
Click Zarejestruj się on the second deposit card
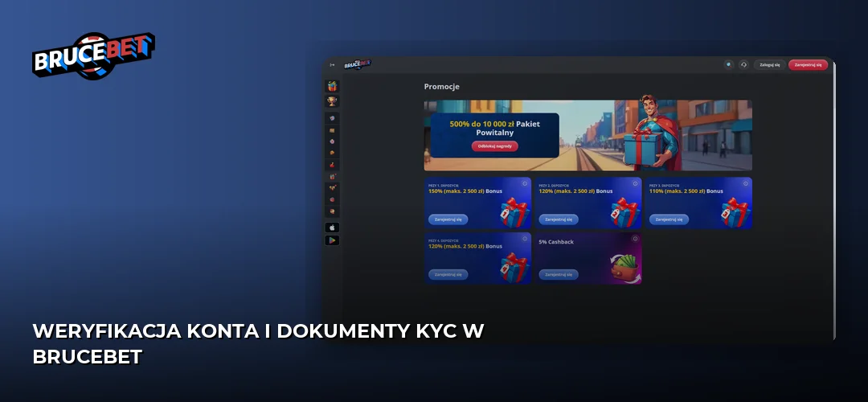click(x=559, y=219)
